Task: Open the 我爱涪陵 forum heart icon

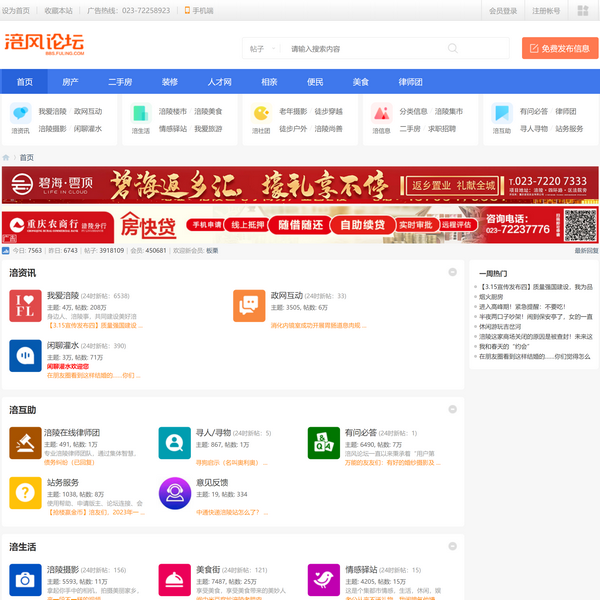Action: click(25, 306)
